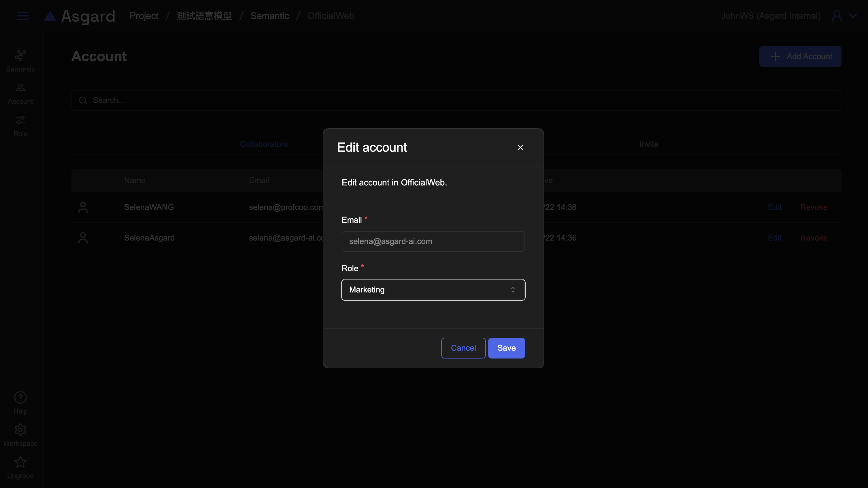Viewport: 868px width, 488px height.
Task: Click the Upgrade star icon
Action: click(x=20, y=462)
